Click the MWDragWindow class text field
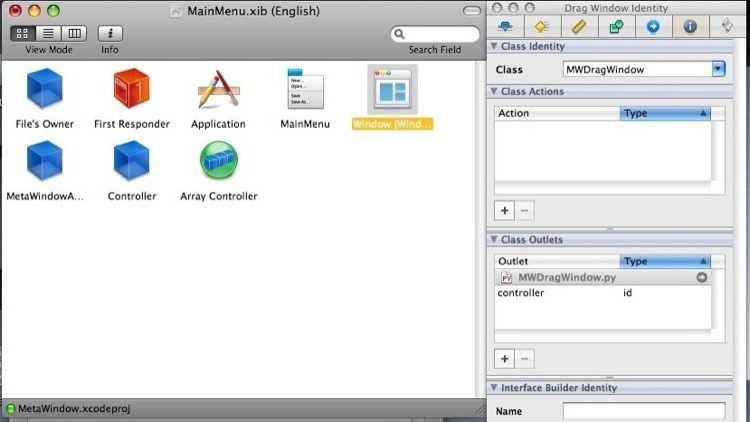Image resolution: width=750 pixels, height=422 pixels. click(638, 69)
